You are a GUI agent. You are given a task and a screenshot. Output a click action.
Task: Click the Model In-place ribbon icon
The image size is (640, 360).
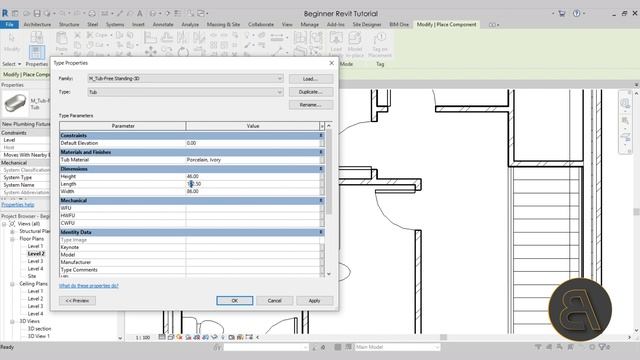click(354, 38)
